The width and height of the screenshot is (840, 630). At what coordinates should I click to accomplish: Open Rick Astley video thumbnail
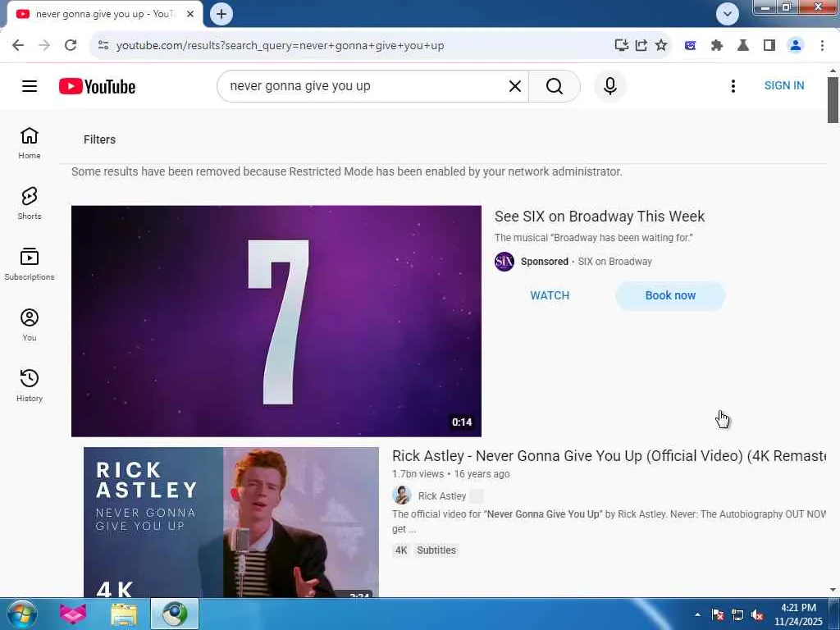(x=231, y=523)
